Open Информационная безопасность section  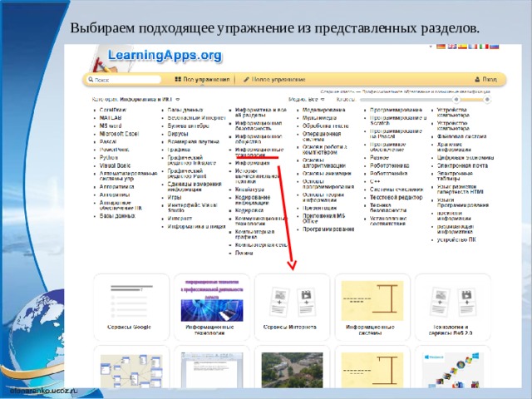tap(259, 126)
